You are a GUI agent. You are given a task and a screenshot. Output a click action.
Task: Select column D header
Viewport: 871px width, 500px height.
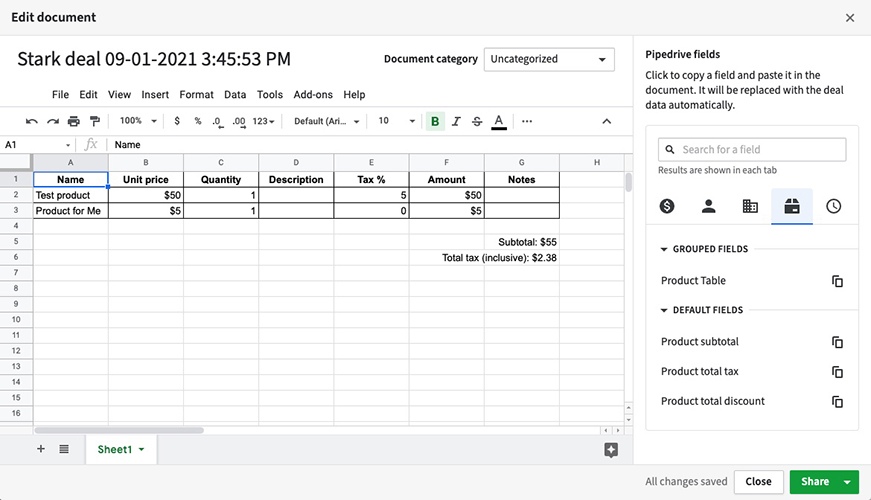point(296,163)
